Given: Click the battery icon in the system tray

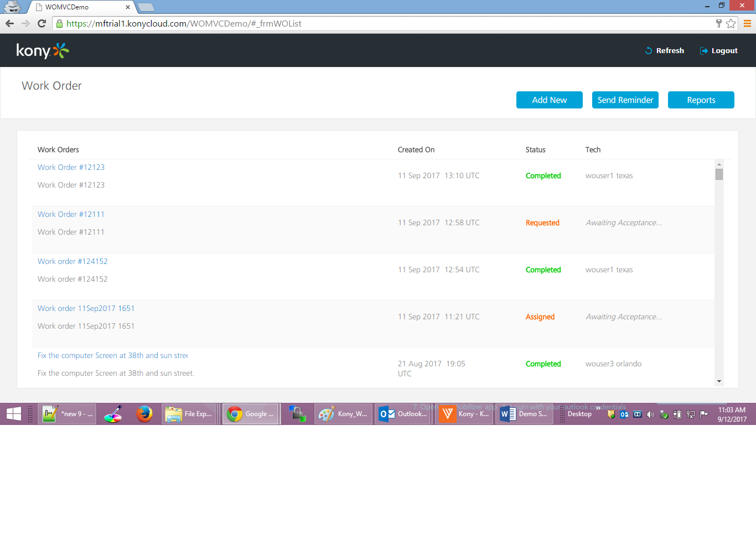Looking at the screenshot, I should pyautogui.click(x=677, y=413).
